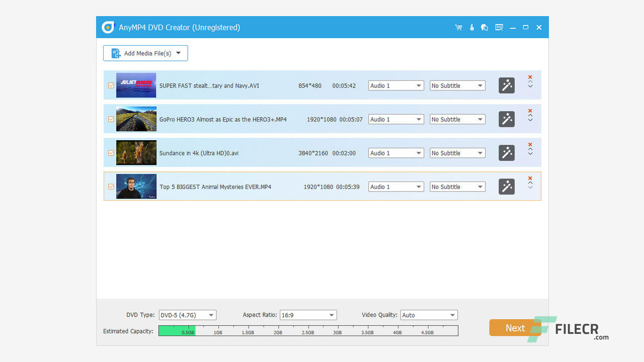Move SUPER FAST video down in list
The height and width of the screenshot is (362, 644).
530,86
